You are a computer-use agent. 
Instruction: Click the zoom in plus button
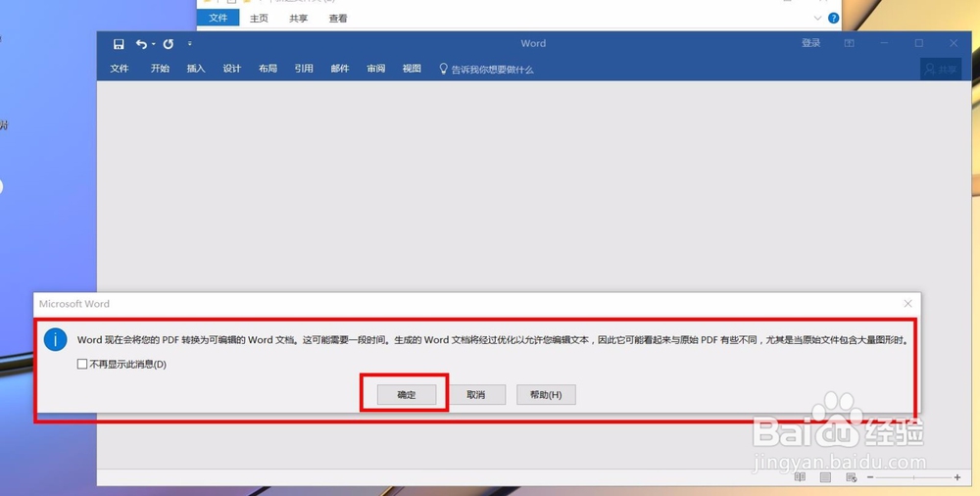pyautogui.click(x=956, y=477)
